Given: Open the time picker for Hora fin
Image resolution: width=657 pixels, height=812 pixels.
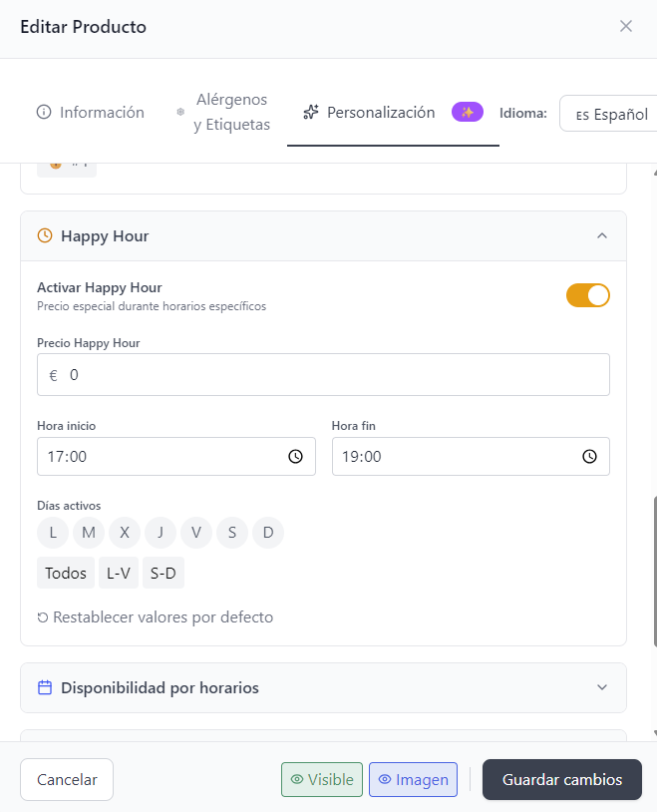Looking at the screenshot, I should click(590, 456).
